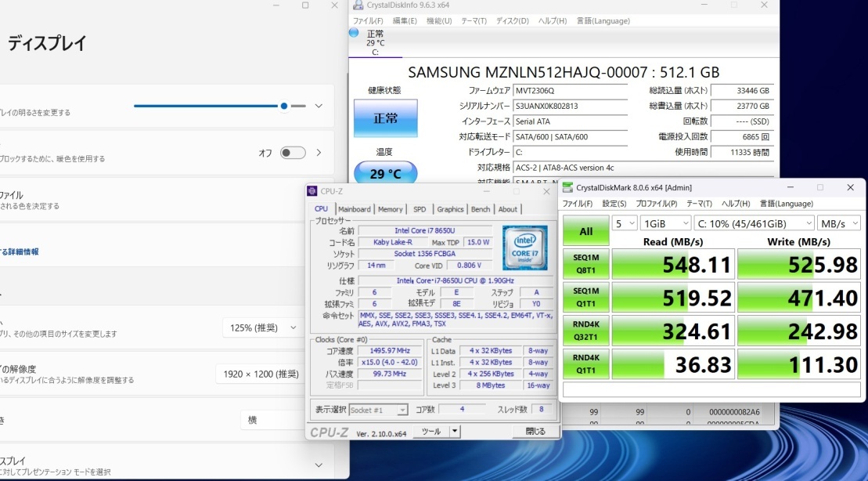Open the 詳細情報 link in display settings

click(x=20, y=251)
